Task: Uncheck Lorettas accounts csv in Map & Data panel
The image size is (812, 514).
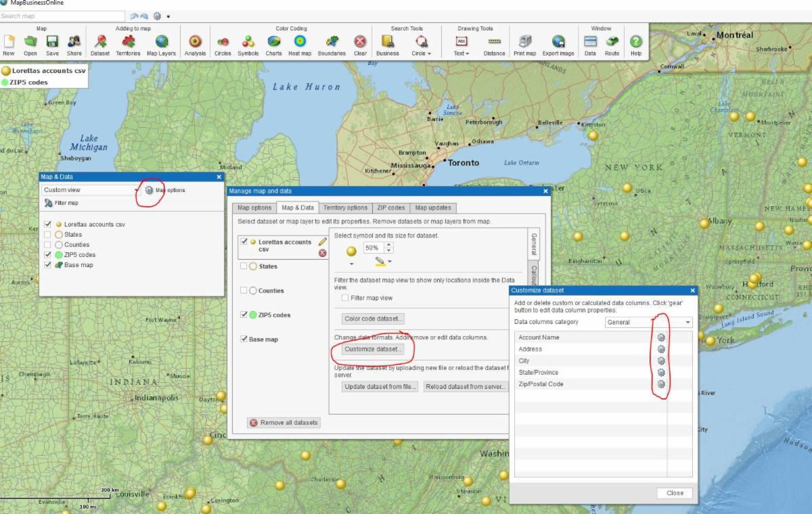Action: (47, 224)
